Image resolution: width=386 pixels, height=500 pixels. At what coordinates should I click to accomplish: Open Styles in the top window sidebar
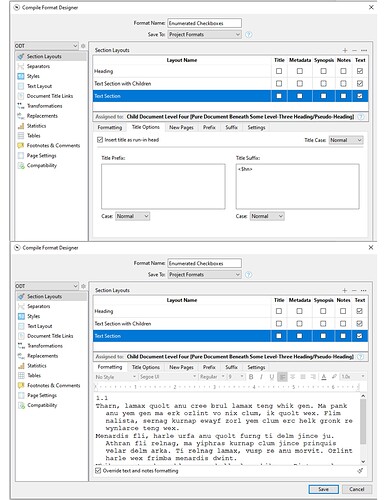pyautogui.click(x=33, y=76)
